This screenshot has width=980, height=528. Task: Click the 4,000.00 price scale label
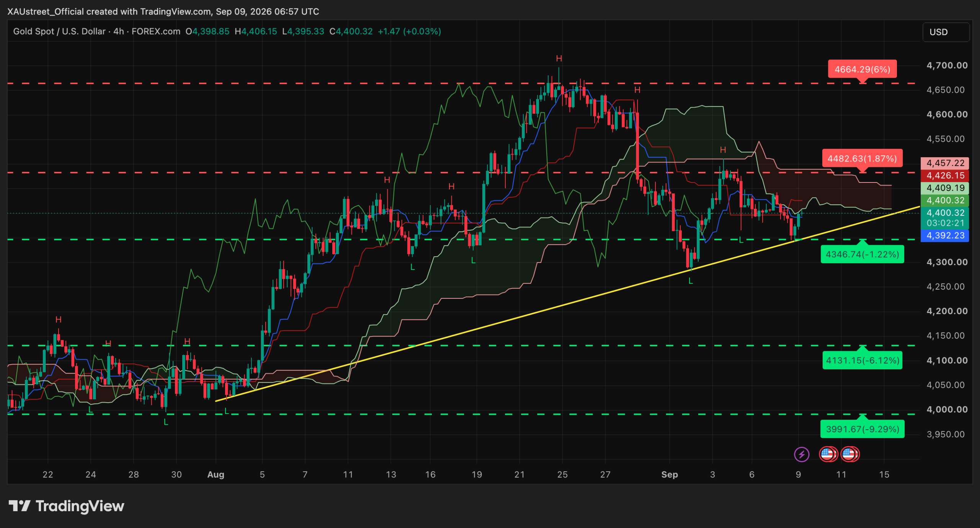point(947,409)
